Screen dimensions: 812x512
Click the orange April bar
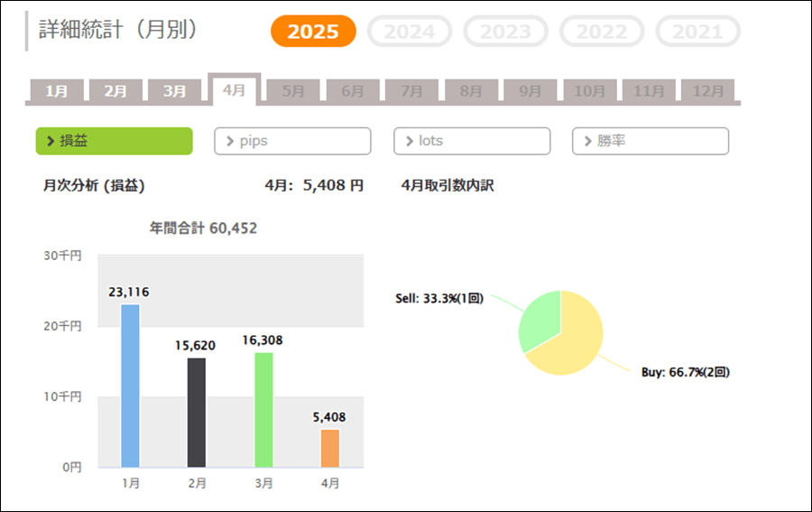[x=330, y=448]
